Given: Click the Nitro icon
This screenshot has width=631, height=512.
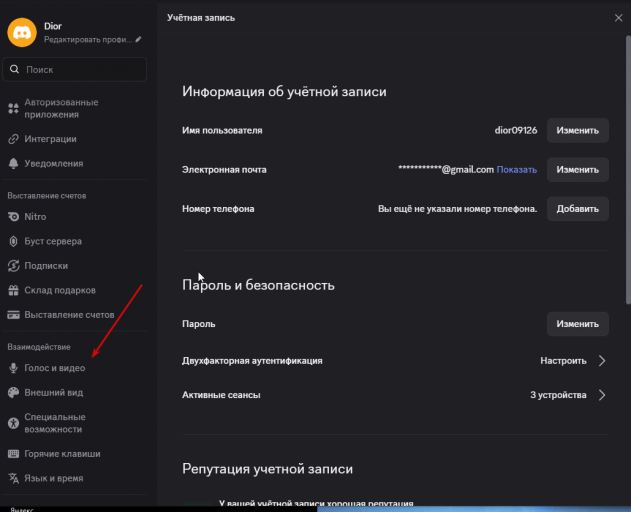Looking at the screenshot, I should coord(13,217).
